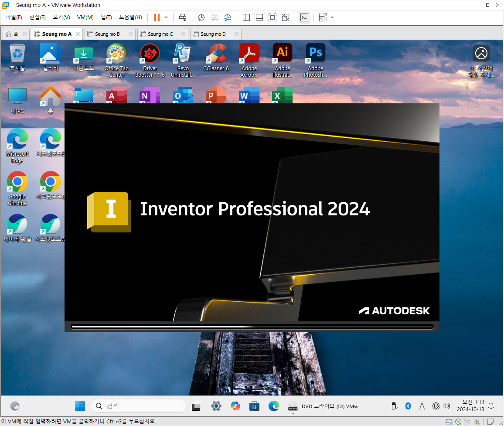
Task: Close the Seung mo D tab
Action: point(236,34)
